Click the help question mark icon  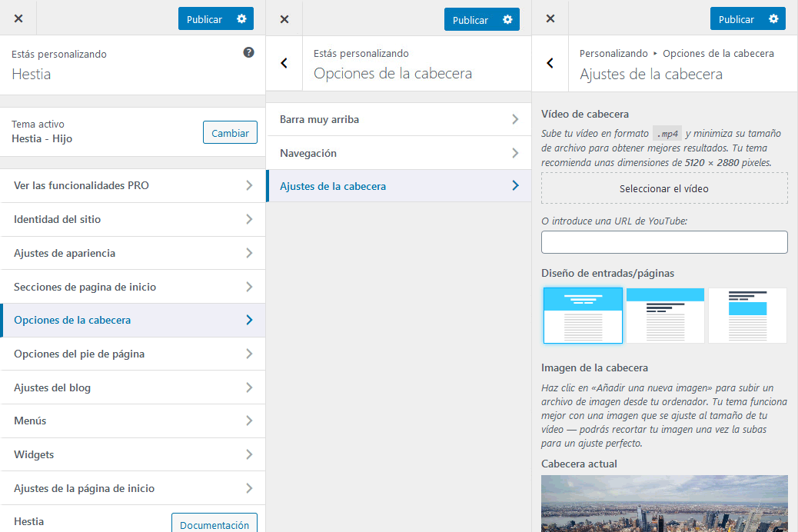pos(248,53)
